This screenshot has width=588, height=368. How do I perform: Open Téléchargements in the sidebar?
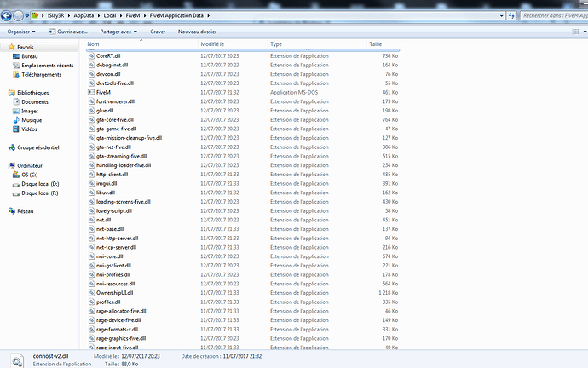click(x=41, y=75)
